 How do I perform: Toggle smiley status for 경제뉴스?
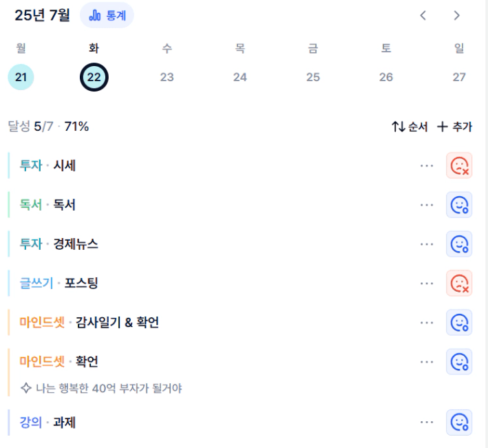(459, 244)
